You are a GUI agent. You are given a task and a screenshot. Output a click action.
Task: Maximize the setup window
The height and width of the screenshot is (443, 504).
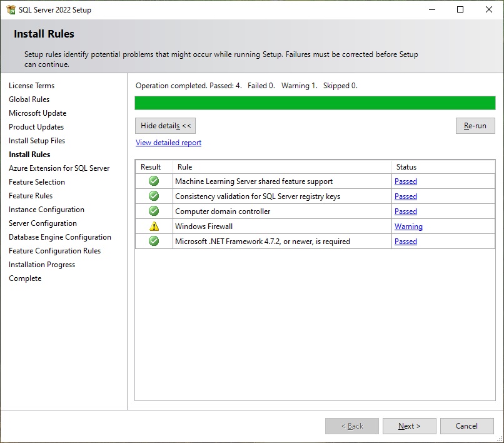click(460, 10)
